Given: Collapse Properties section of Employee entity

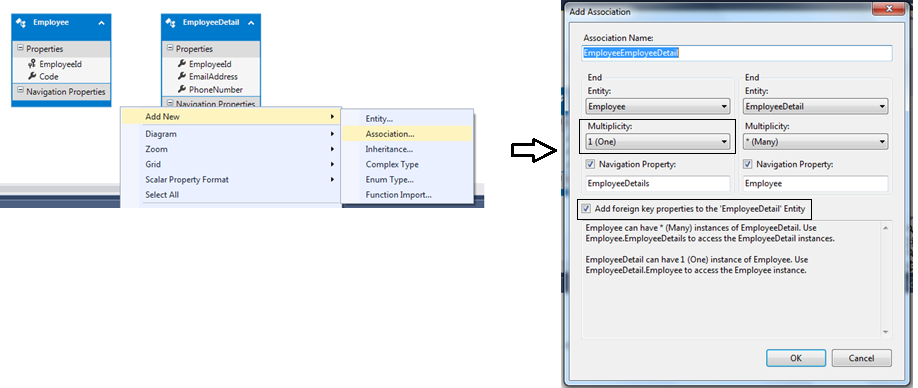Looking at the screenshot, I should tap(20, 49).
